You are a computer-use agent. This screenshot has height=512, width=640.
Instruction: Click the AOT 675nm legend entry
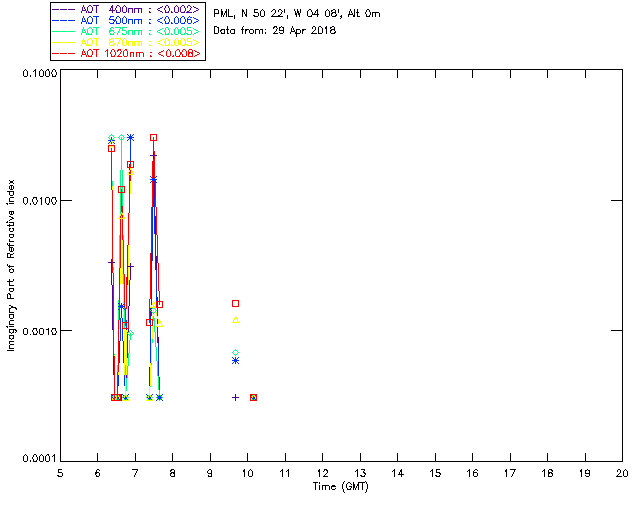(127, 31)
